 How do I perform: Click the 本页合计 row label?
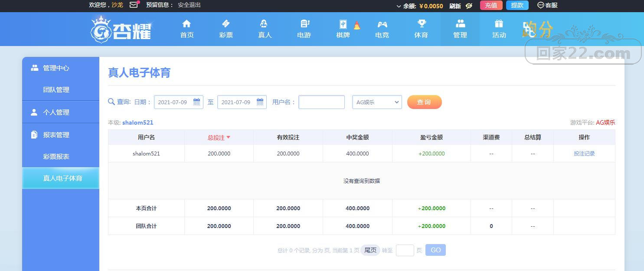click(x=146, y=208)
